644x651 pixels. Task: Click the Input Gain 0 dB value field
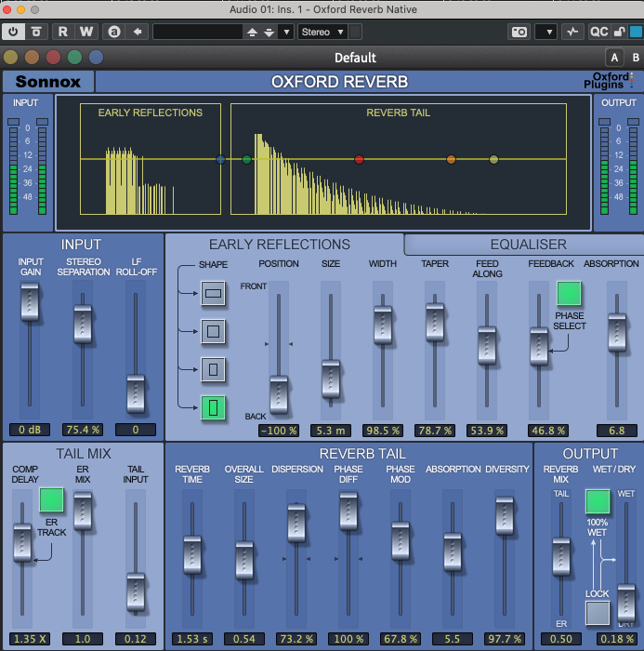pos(30,430)
